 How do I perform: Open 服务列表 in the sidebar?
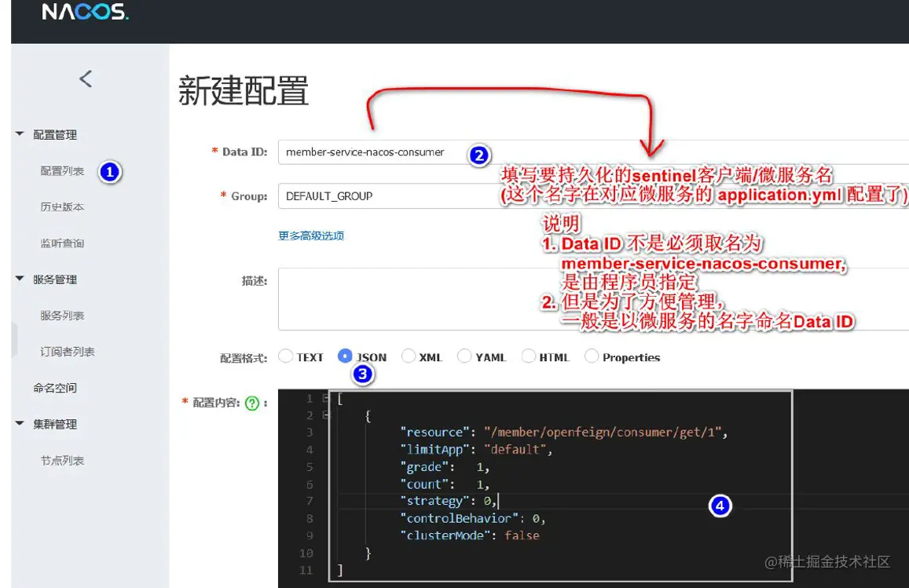[62, 316]
